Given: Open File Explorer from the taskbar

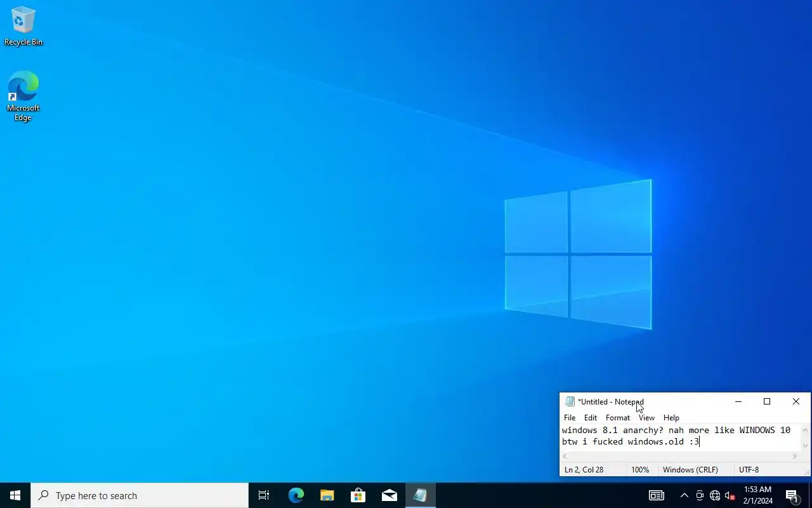Looking at the screenshot, I should (x=327, y=495).
